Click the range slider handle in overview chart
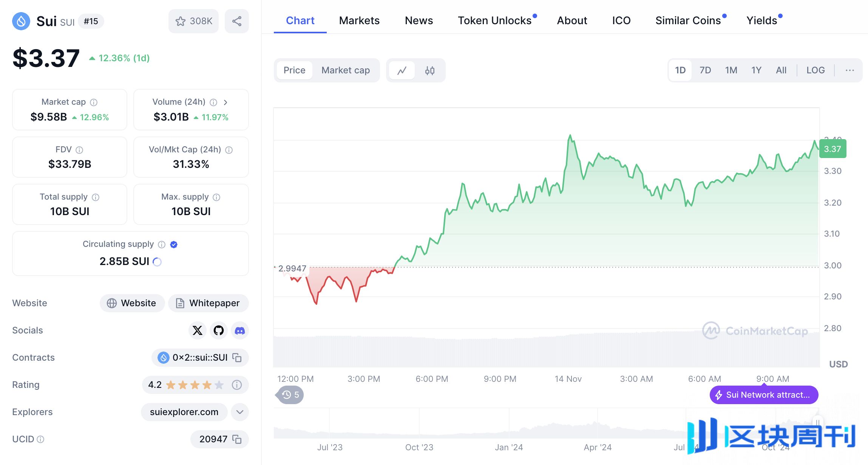The width and height of the screenshot is (868, 465). point(817,423)
